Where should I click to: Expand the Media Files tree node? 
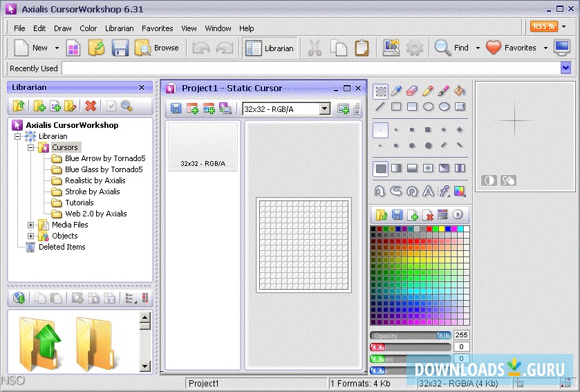pos(30,225)
